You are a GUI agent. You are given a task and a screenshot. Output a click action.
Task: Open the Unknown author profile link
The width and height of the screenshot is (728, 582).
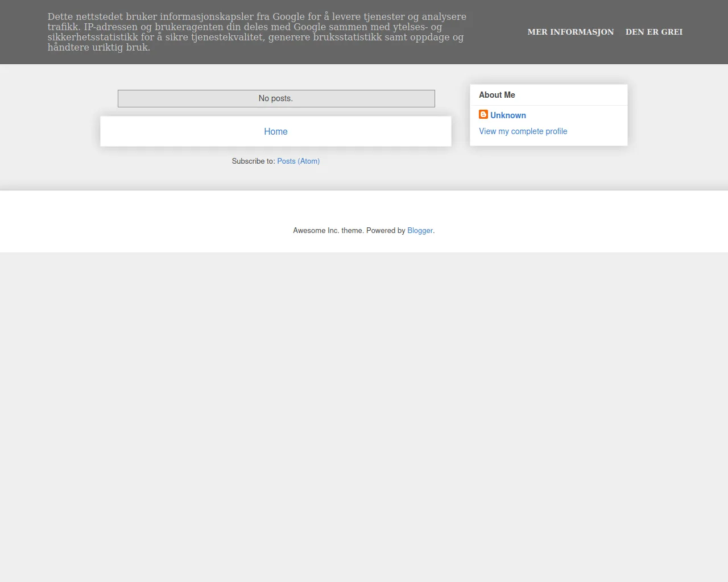(x=508, y=115)
